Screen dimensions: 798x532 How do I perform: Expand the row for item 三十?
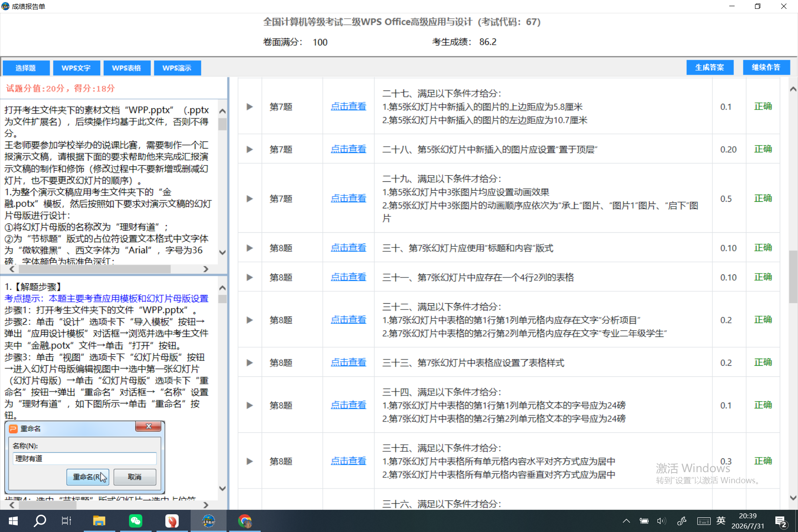(x=250, y=248)
